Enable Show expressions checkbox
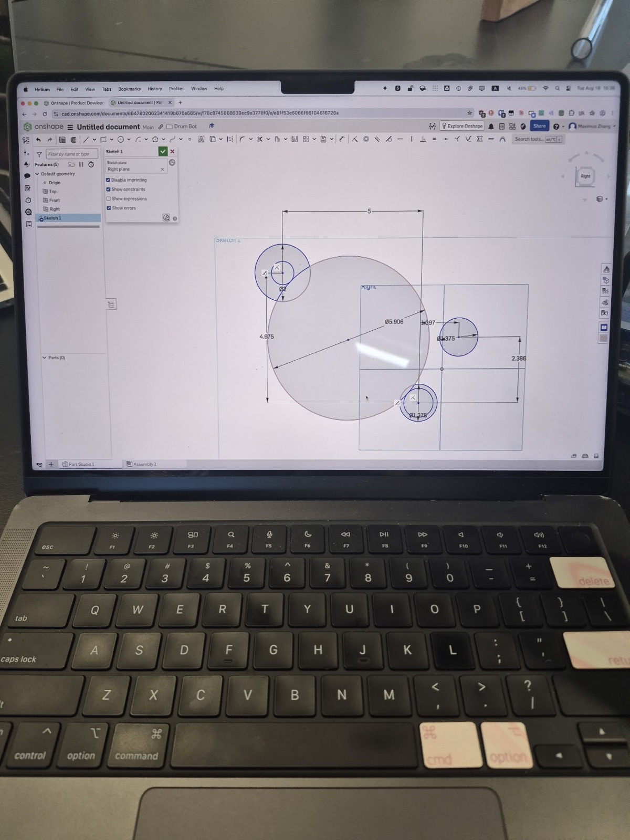Viewport: 630px width, 840px height. 108,199
